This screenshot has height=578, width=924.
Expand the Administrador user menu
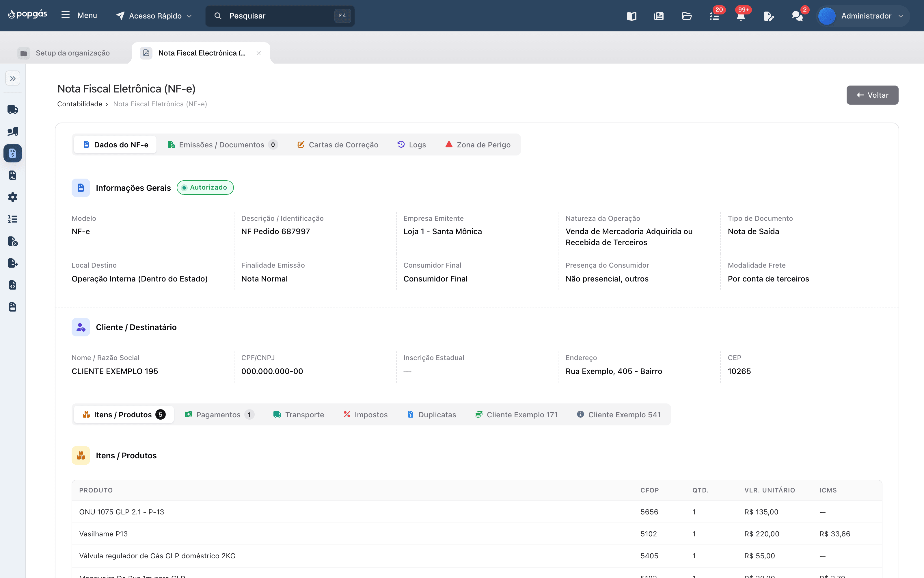(x=863, y=16)
